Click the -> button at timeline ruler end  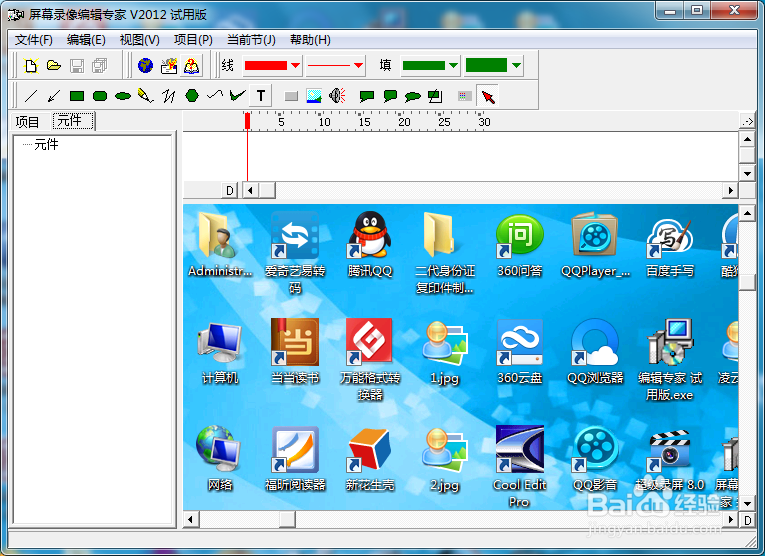[747, 121]
